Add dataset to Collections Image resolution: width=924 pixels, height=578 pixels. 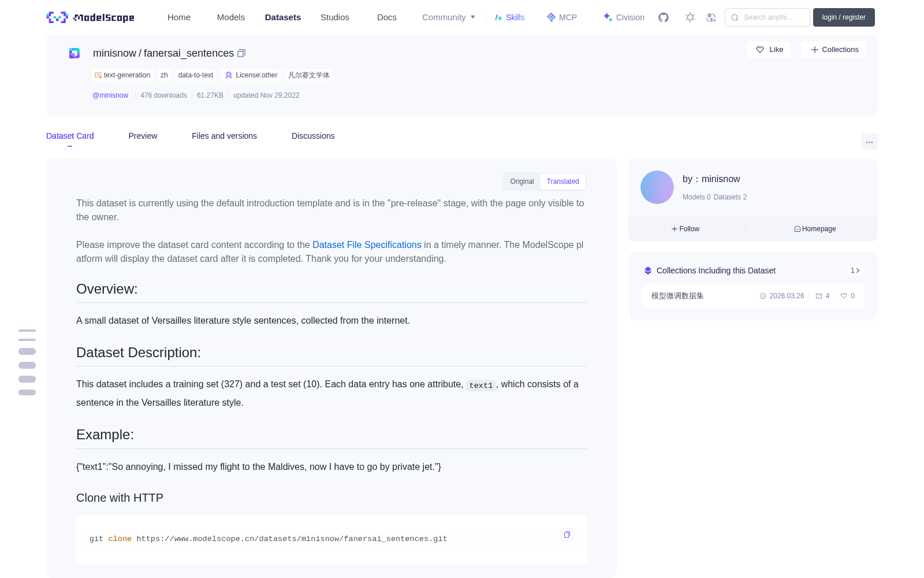point(834,50)
